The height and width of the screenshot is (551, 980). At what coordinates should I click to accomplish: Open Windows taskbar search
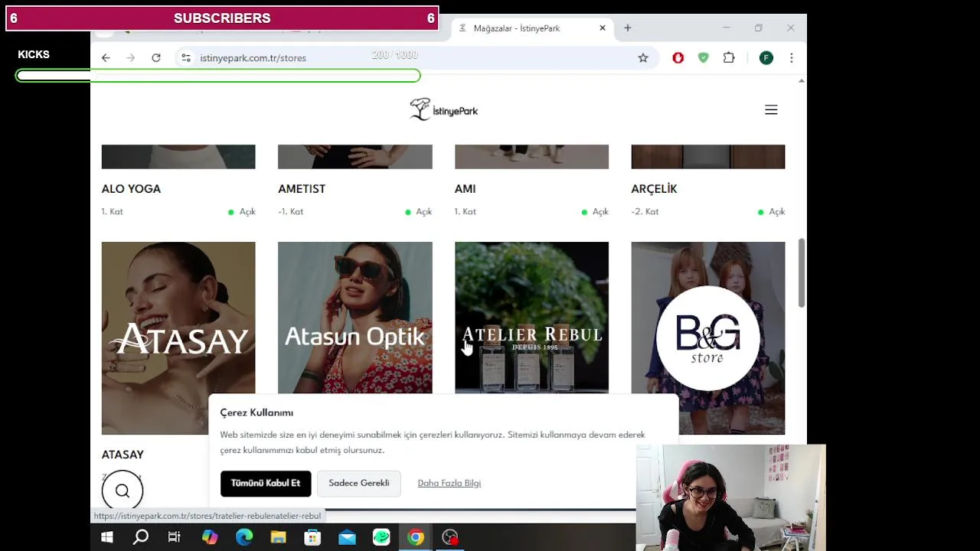[x=141, y=537]
